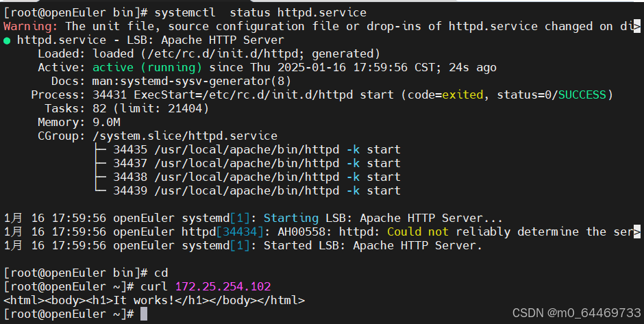Click 'Started LSB: Apache HTTP Server.' log line
The height and width of the screenshot is (324, 644).
click(x=373, y=245)
